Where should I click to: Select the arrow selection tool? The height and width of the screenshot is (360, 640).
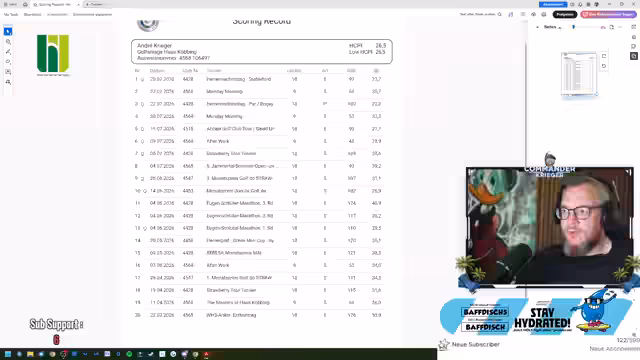(x=8, y=31)
